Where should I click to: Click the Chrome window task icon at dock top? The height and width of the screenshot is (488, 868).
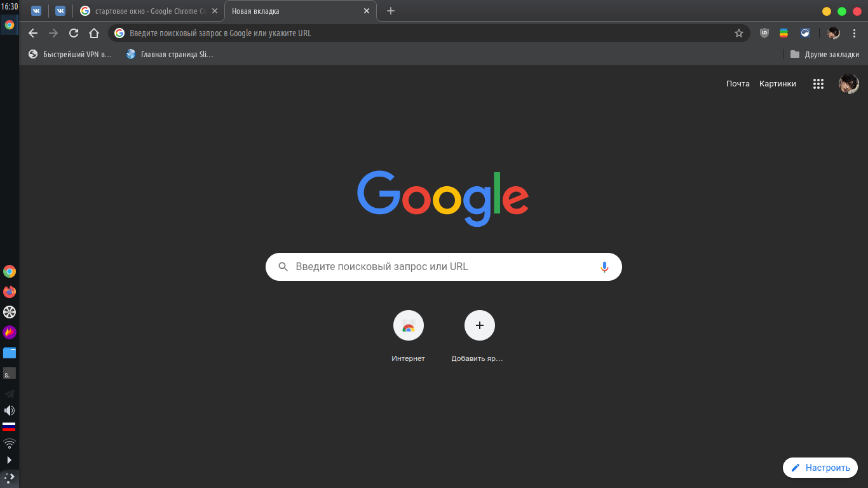(x=10, y=25)
